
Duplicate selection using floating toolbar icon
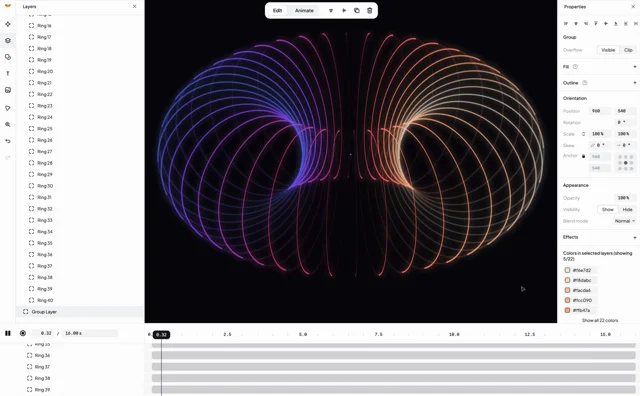pyautogui.click(x=357, y=11)
